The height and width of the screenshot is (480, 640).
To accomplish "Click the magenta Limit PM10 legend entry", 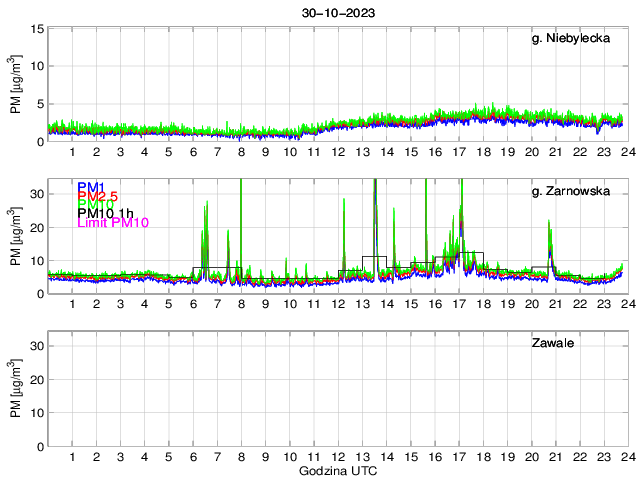I will (x=113, y=223).
